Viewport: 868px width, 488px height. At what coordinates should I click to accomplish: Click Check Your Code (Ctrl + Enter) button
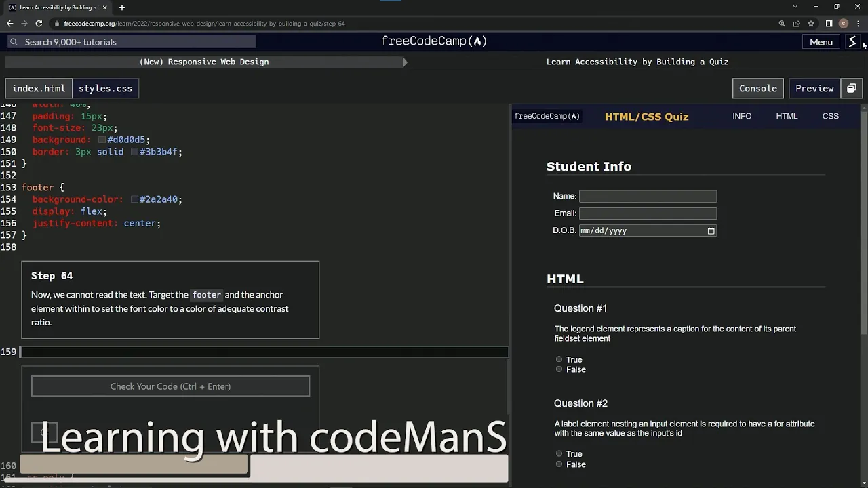(170, 386)
